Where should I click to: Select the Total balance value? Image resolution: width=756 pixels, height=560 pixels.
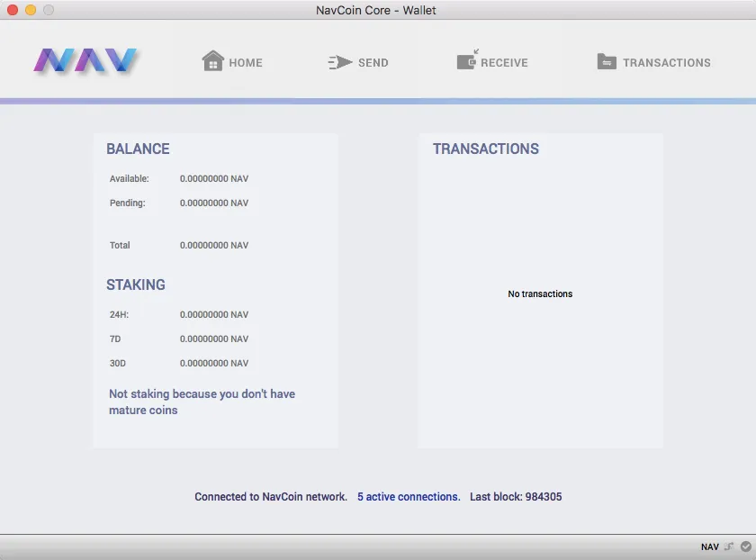pyautogui.click(x=214, y=246)
